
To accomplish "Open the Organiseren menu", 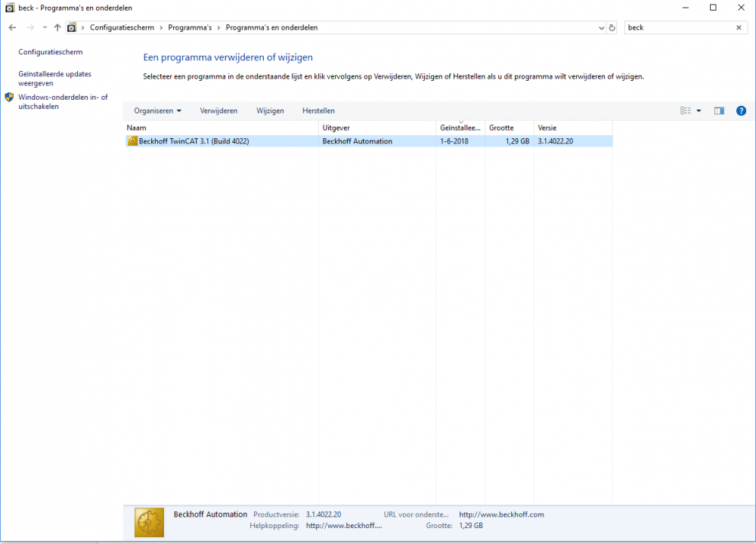I will pyautogui.click(x=157, y=111).
